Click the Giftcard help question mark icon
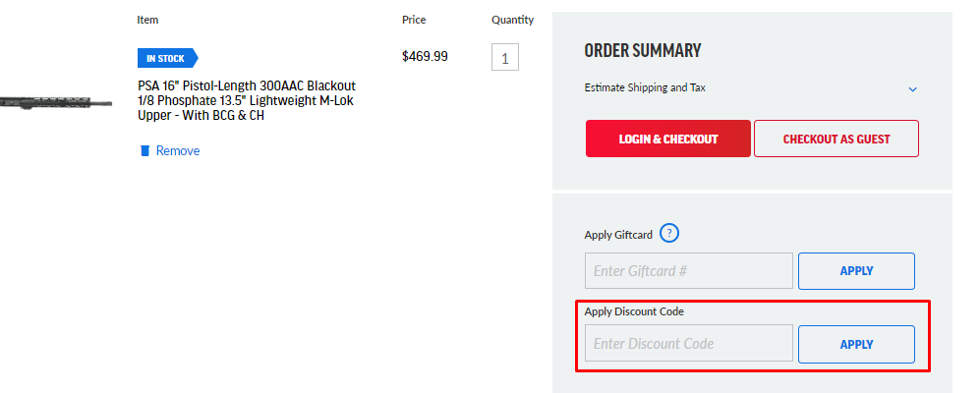The width and height of the screenshot is (980, 393). 669,233
